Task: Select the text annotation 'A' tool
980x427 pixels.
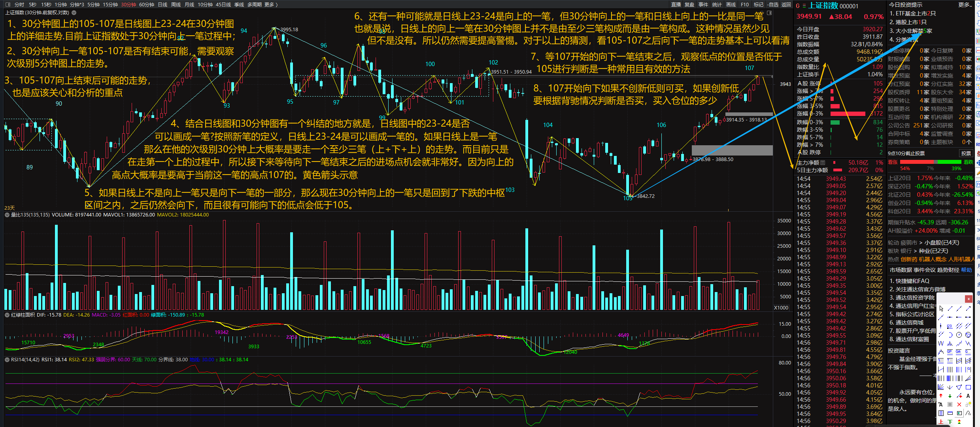Action: click(968, 396)
